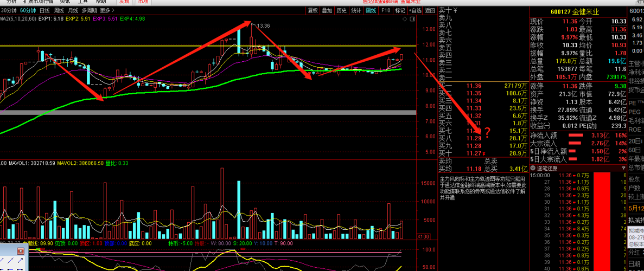Viewport: 644px width, 271px height.
Task: Open the 多周期 multi-period view
Action: click(89, 11)
